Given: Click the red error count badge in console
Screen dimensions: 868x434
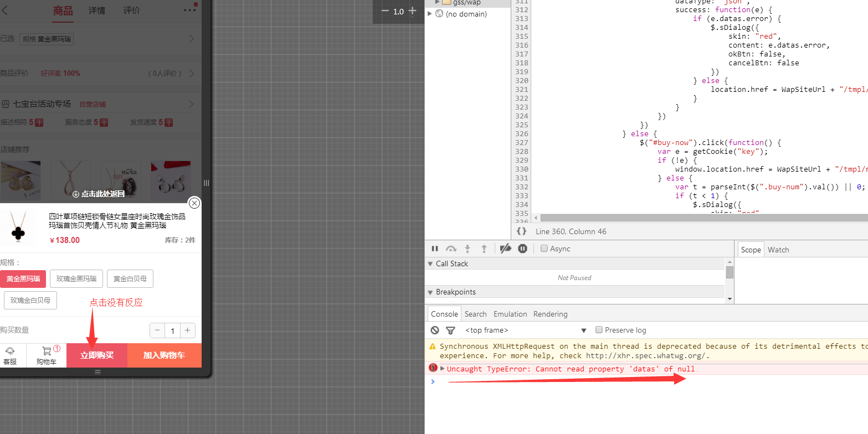Looking at the screenshot, I should click(x=433, y=368).
